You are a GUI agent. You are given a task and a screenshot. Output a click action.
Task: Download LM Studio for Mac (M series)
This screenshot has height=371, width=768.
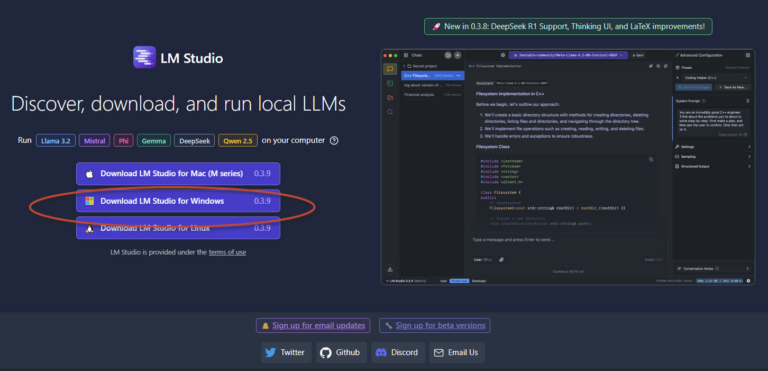178,173
